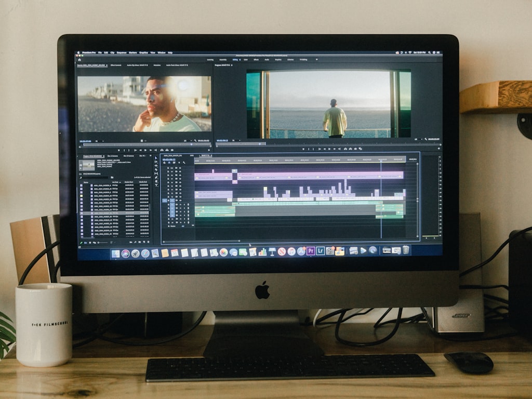The height and width of the screenshot is (399, 532).
Task: Switch to the Color workspace
Action: click(246, 59)
